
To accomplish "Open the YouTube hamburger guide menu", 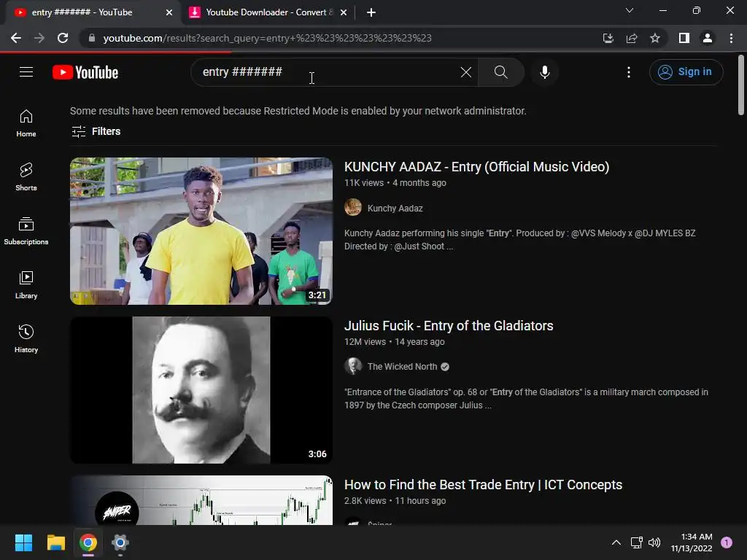I will [26, 72].
